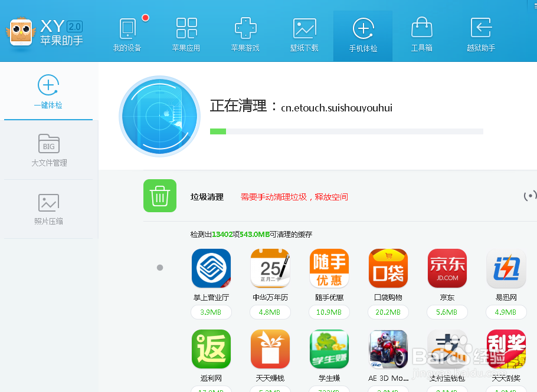The height and width of the screenshot is (392, 537).
Task: Open the 越狱助手 (Jailbreak Helper) tab
Action: point(481,35)
